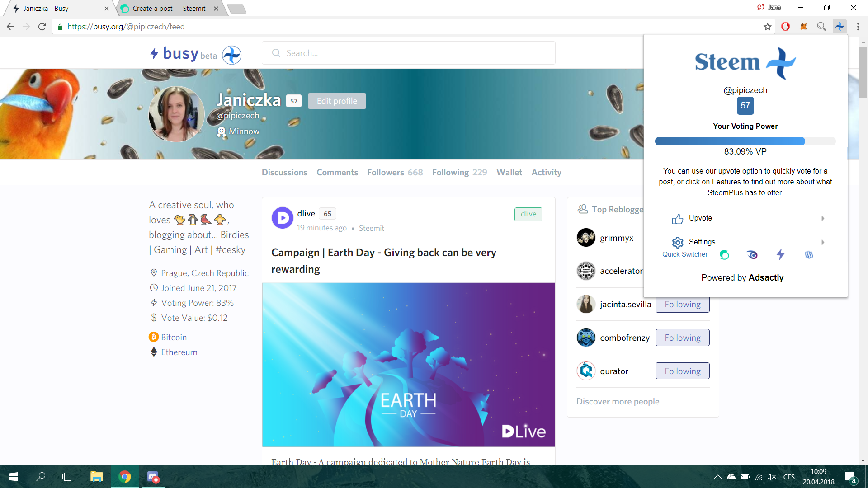Click the Steemd eye quick switcher icon
The image size is (868, 488).
point(752,255)
